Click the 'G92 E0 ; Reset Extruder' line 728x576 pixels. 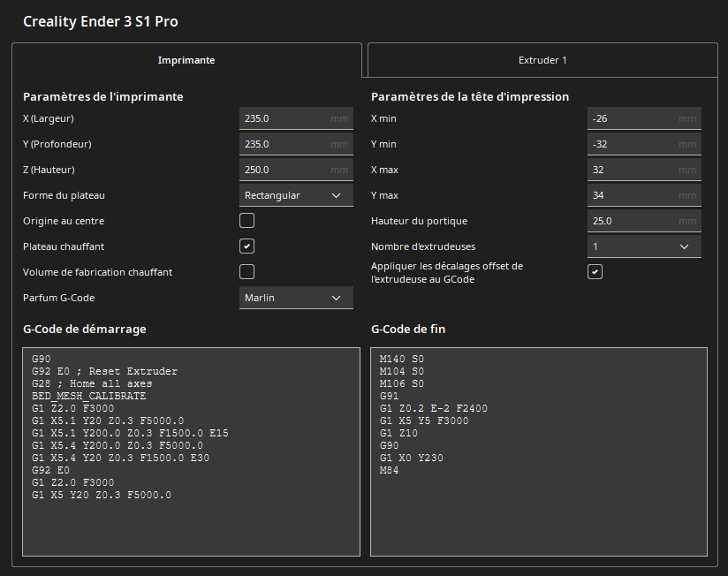click(x=104, y=371)
